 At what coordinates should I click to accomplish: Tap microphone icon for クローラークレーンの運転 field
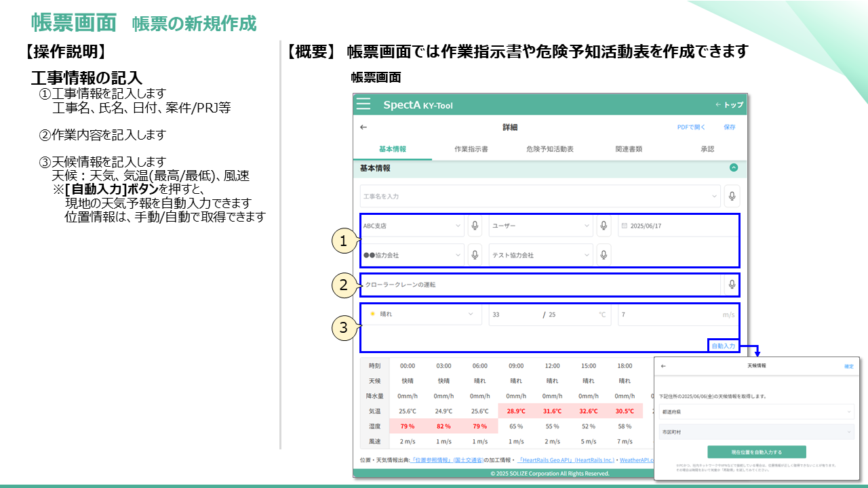732,285
